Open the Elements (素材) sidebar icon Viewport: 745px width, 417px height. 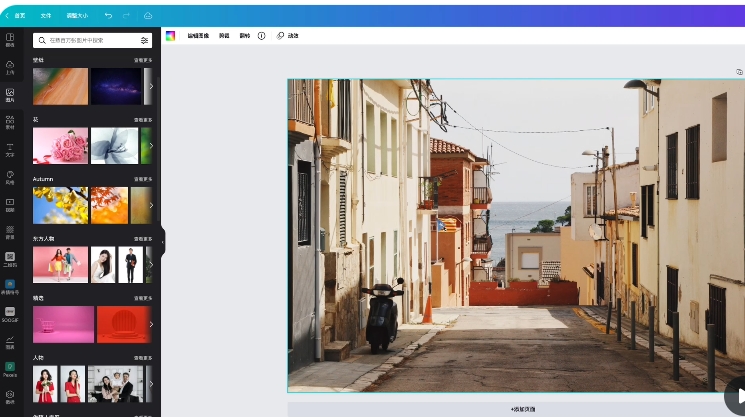(x=10, y=123)
